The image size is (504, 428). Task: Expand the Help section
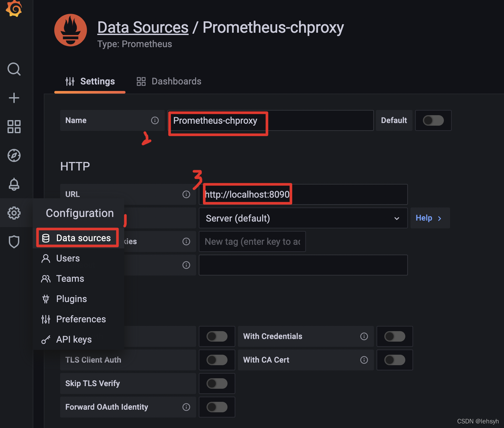tap(430, 218)
